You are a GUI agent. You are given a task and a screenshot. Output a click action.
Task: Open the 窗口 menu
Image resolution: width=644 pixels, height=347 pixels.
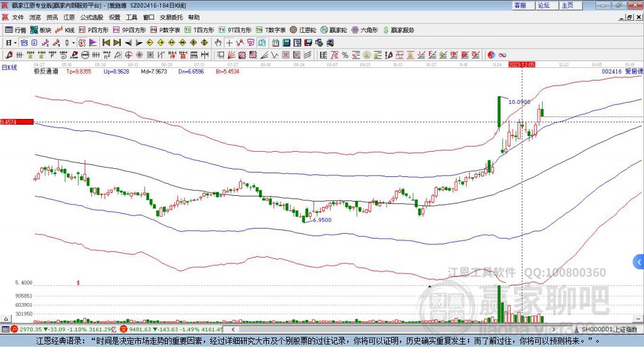coord(148,17)
